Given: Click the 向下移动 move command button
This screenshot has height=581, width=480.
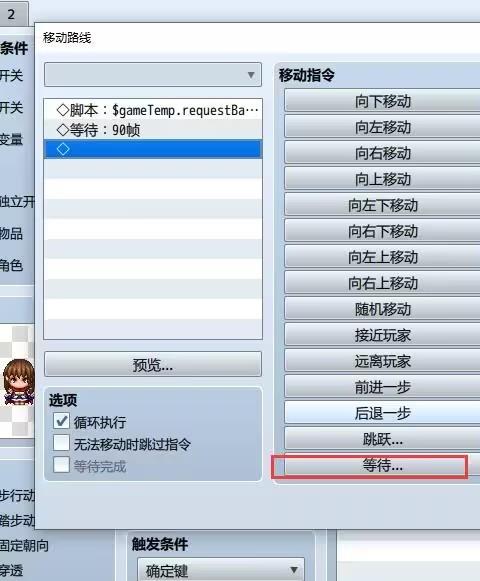Looking at the screenshot, I should point(383,101).
